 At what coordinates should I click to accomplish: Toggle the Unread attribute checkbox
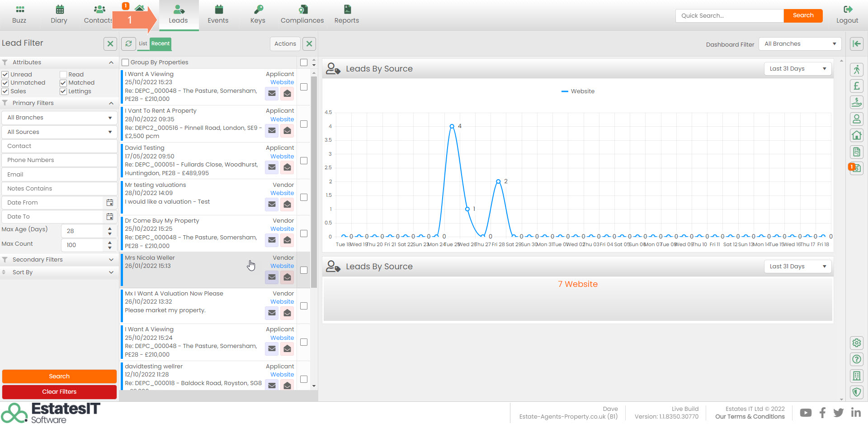point(5,75)
